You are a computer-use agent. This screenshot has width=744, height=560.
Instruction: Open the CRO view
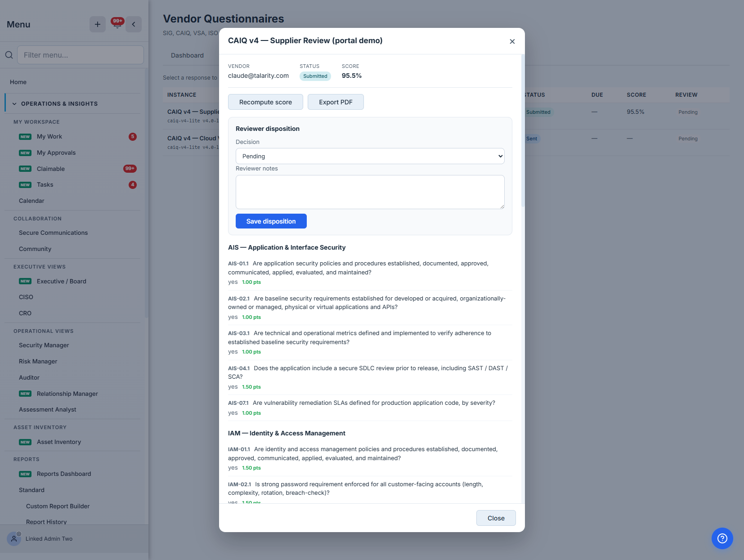point(25,314)
